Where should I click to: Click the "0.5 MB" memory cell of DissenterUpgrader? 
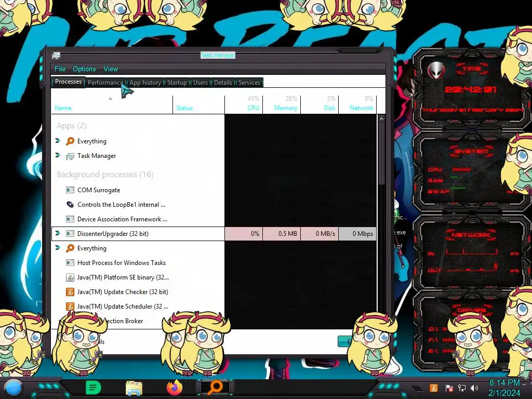(x=282, y=234)
